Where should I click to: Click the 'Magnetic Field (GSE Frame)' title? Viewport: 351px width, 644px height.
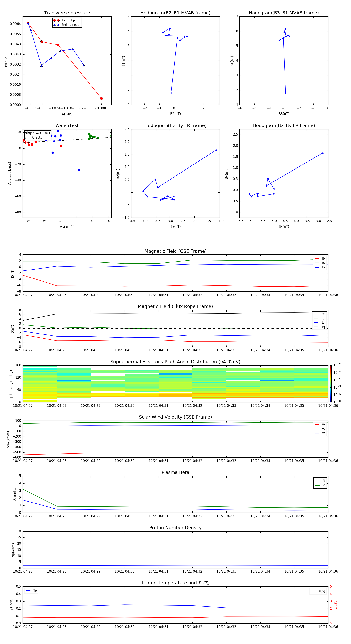tap(175, 251)
